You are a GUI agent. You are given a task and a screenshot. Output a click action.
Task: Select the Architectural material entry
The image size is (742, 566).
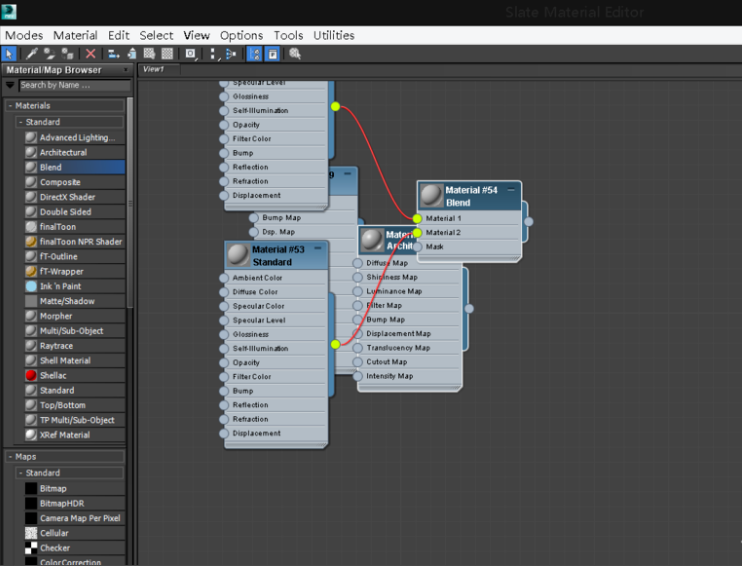pyautogui.click(x=75, y=152)
